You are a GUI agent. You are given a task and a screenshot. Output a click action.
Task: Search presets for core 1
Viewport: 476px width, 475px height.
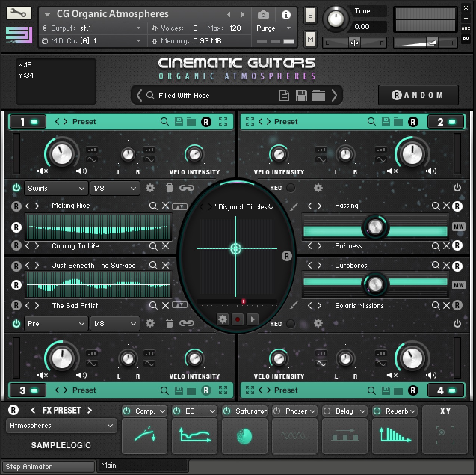tap(164, 122)
